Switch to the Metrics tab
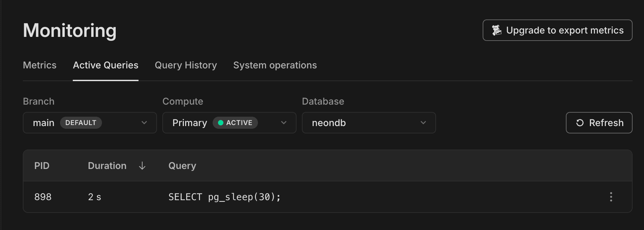 click(x=39, y=65)
